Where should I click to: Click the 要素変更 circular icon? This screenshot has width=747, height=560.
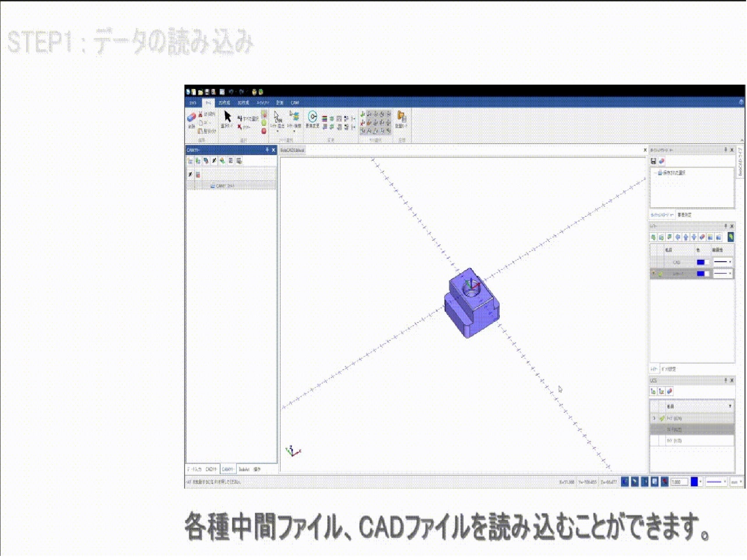coord(313,116)
